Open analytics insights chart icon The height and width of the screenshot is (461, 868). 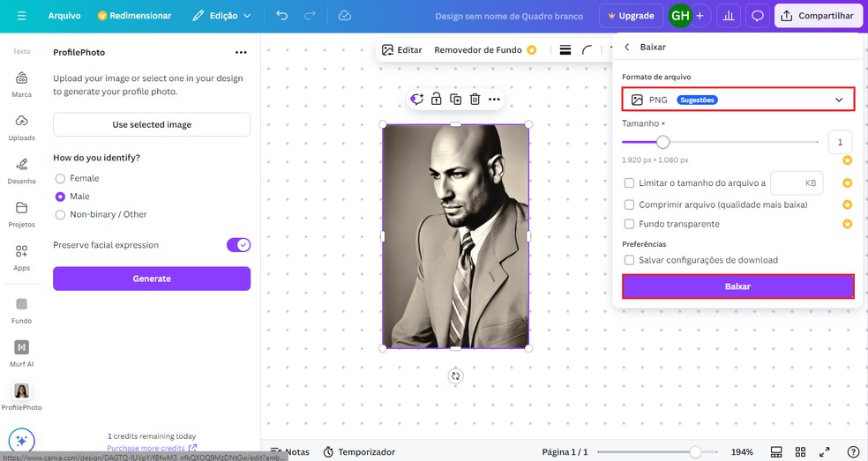pos(729,16)
